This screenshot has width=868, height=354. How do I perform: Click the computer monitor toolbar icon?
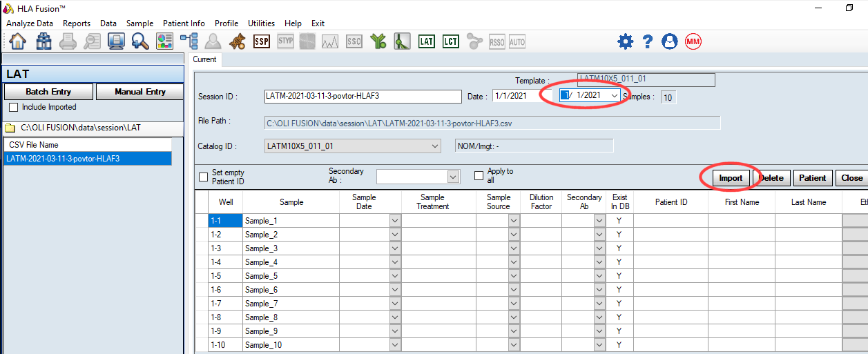(116, 42)
